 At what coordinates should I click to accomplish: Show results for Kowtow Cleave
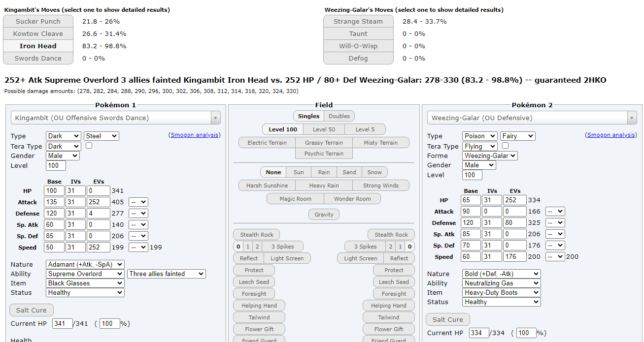click(38, 34)
